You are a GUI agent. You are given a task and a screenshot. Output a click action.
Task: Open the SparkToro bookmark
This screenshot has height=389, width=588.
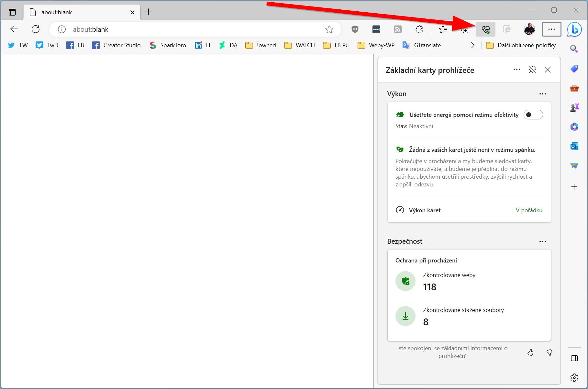point(168,45)
